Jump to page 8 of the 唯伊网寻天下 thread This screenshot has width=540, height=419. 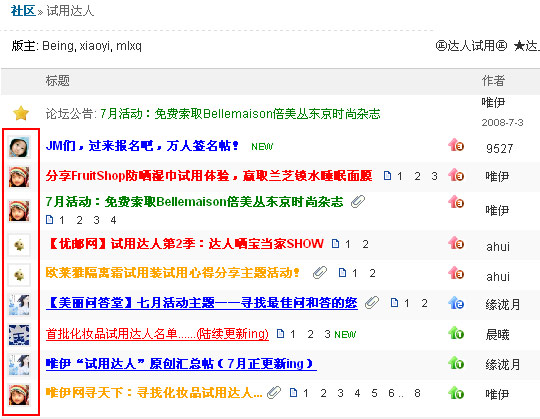[417, 393]
